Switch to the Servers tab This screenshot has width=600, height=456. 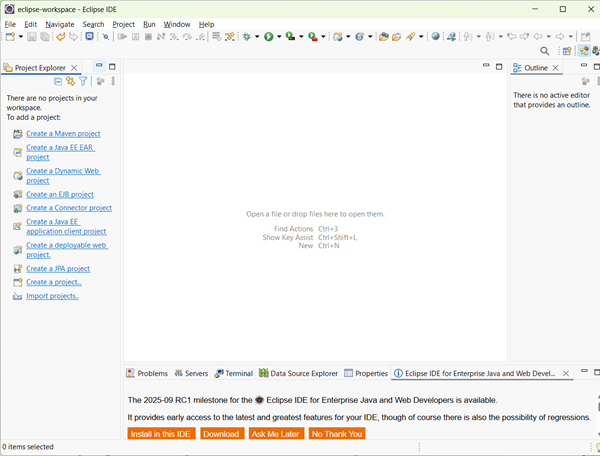191,373
